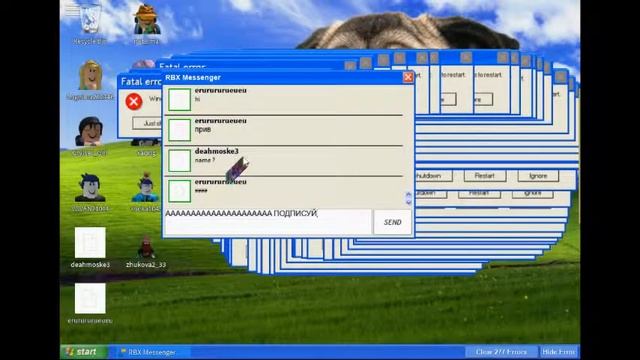This screenshot has width=640, height=360.
Task: Click the 'hi' message text
Action: tap(198, 99)
